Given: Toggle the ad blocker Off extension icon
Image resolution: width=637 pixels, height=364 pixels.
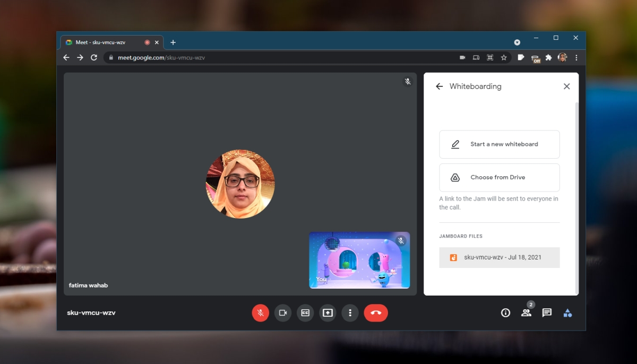Looking at the screenshot, I should tap(536, 57).
